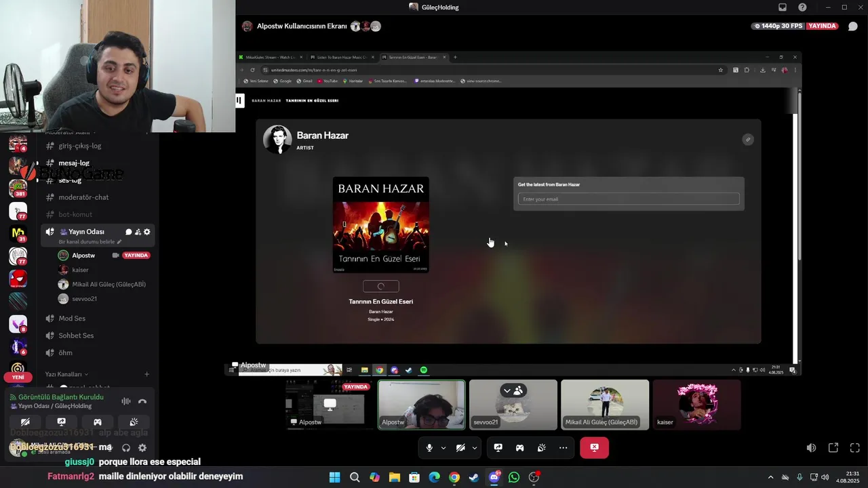Viewport: 868px width, 488px height.
Task: Pause playback on Baran Hazar page
Action: [x=239, y=100]
